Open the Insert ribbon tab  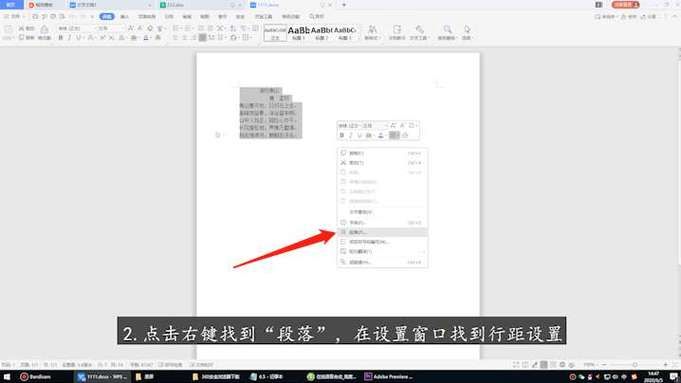tap(125, 17)
